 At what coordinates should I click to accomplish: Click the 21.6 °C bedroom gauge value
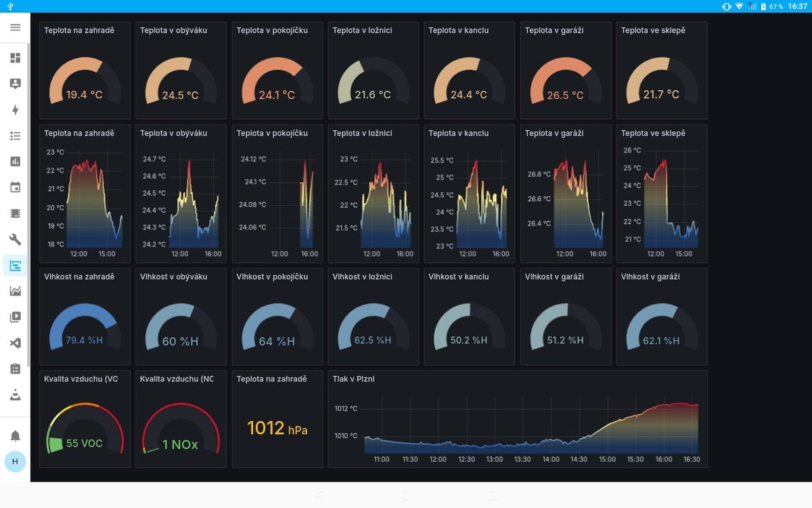coord(373,96)
